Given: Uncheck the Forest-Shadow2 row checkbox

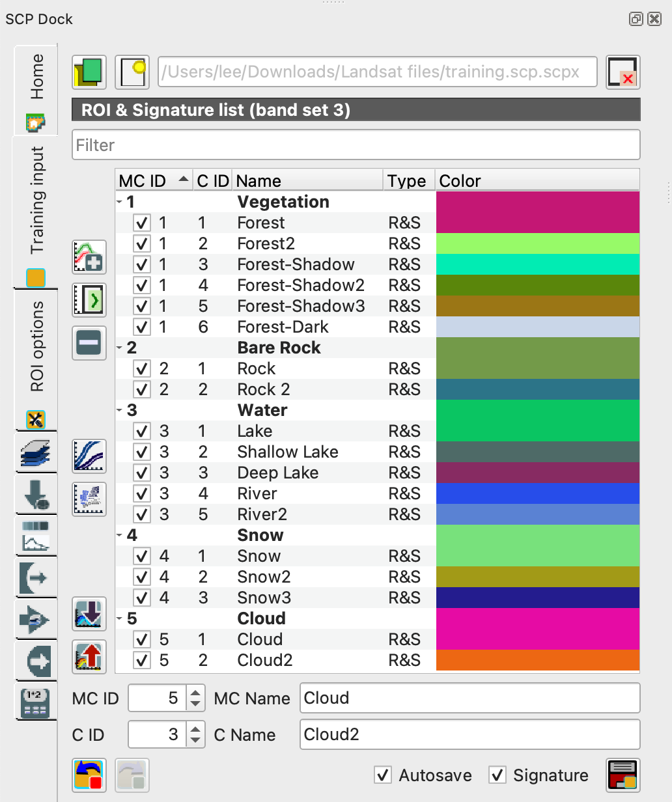Looking at the screenshot, I should [x=142, y=285].
